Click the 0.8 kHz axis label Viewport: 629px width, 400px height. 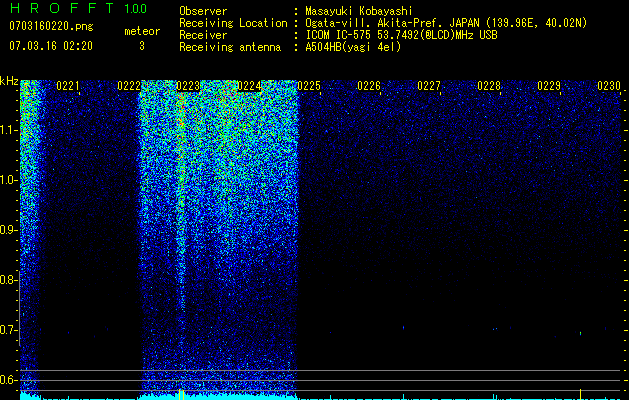pos(9,280)
